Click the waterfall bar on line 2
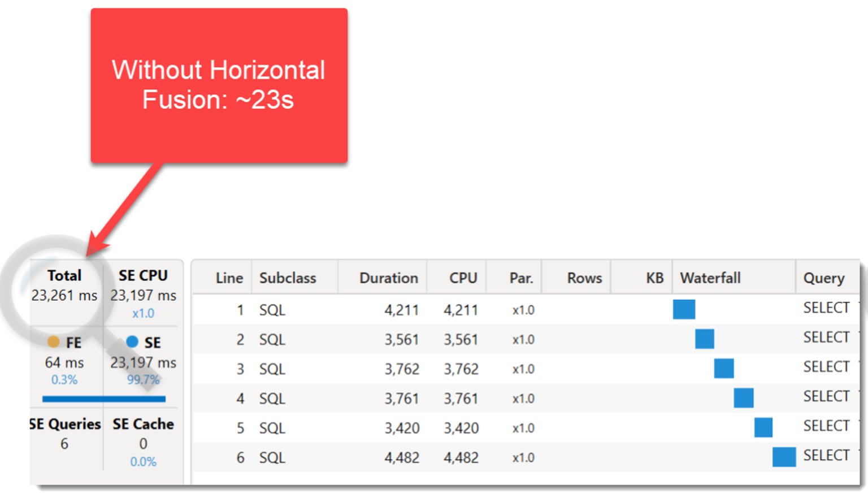Viewport: 868px width, 493px height. tap(704, 339)
